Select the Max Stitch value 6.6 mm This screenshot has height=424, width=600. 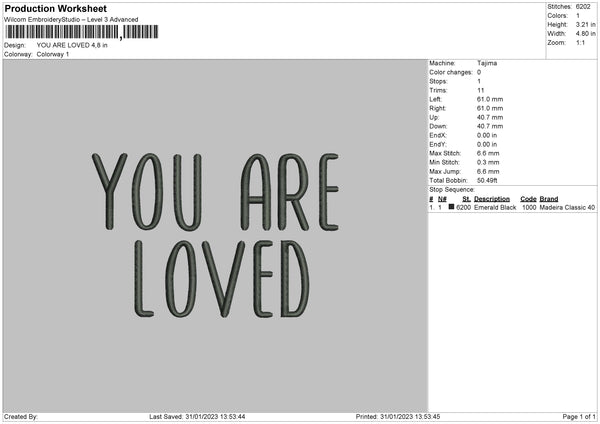[x=488, y=153]
